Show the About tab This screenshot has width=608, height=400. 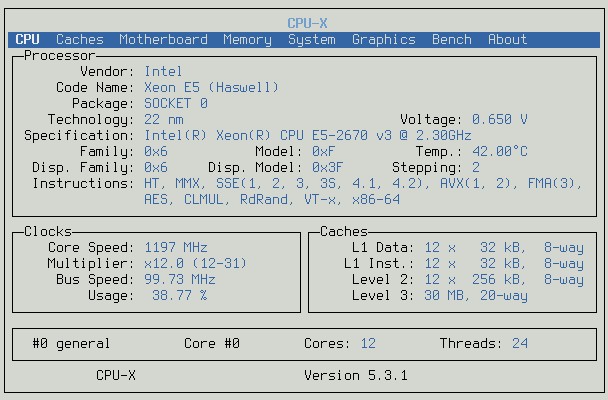508,40
